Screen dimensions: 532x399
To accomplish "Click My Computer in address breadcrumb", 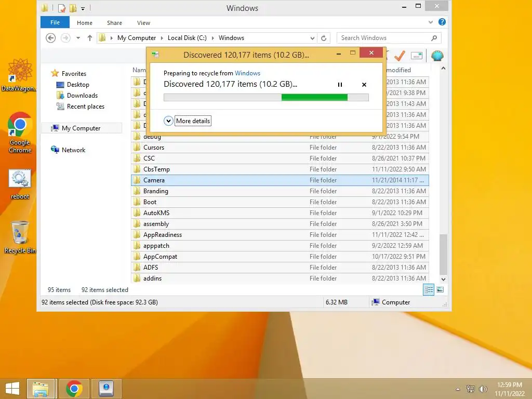I will 137,38.
